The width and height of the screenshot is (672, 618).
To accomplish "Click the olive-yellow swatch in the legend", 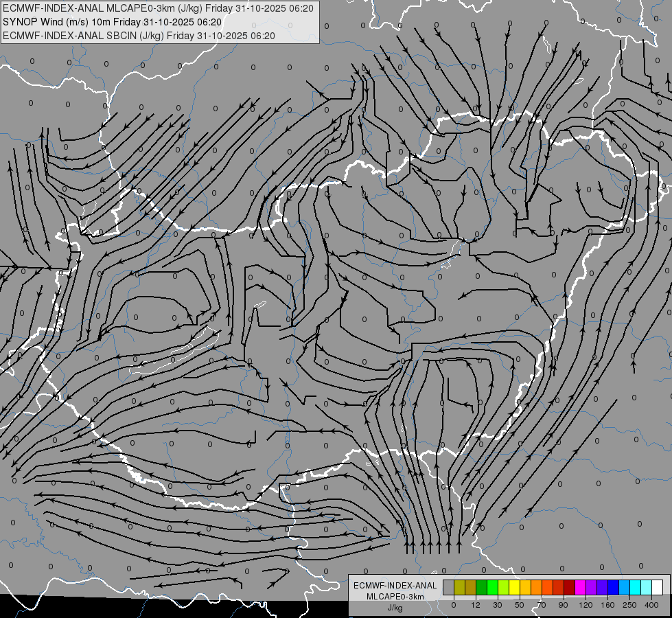I will coord(459,587).
